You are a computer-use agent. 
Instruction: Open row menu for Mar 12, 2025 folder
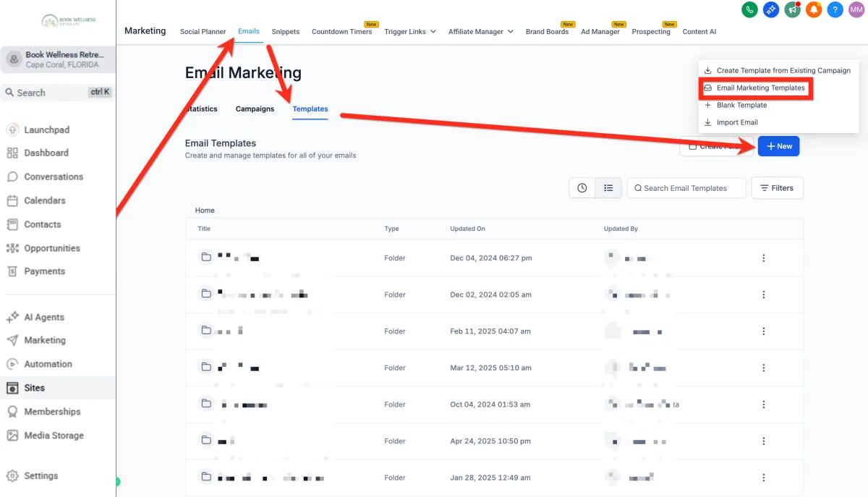pyautogui.click(x=763, y=368)
